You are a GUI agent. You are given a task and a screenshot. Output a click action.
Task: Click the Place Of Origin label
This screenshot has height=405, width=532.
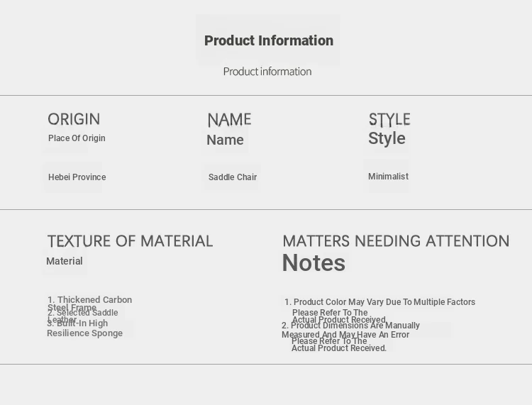point(77,138)
